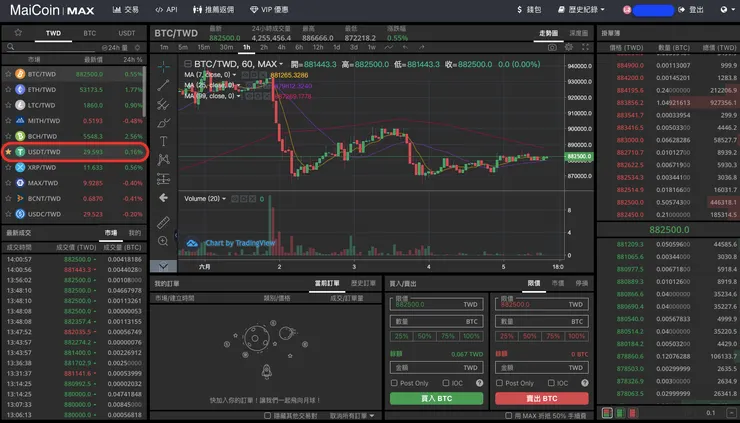The image size is (740, 423).
Task: Select the 4h chart interval
Action: click(281, 47)
